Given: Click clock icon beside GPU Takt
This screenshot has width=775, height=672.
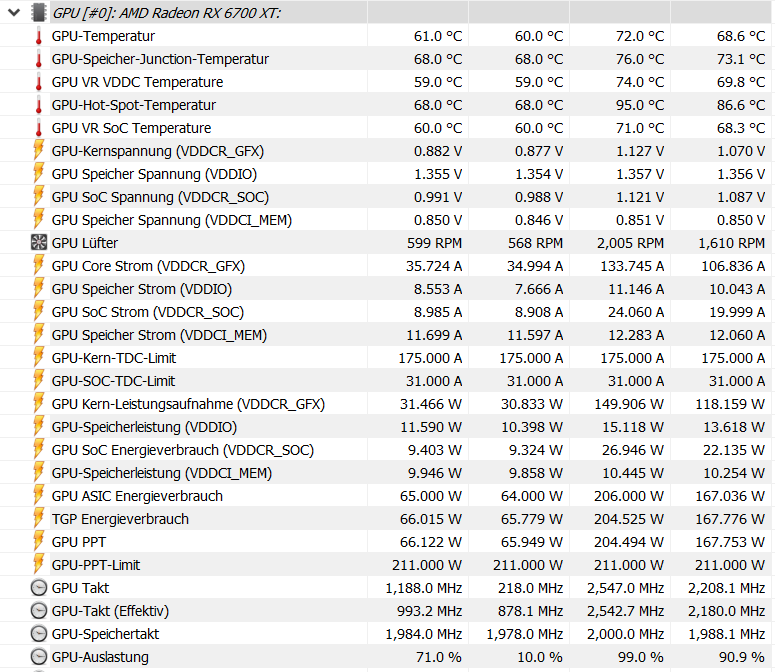Looking at the screenshot, I should pyautogui.click(x=39, y=588).
